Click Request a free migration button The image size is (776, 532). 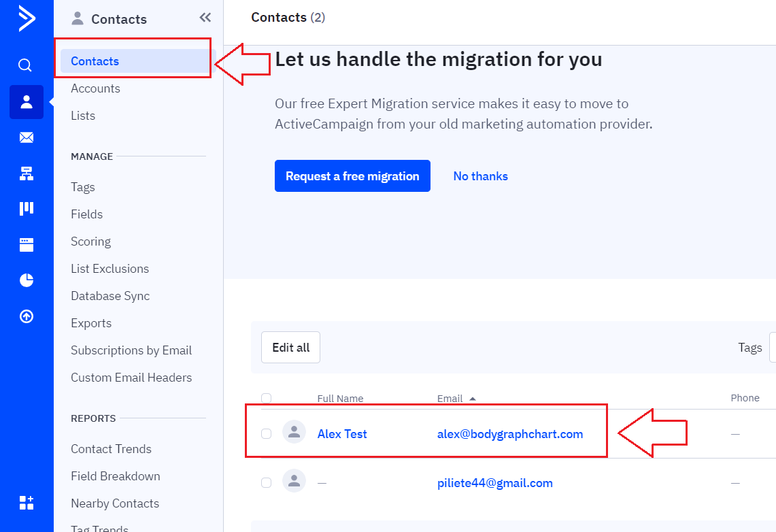[352, 176]
